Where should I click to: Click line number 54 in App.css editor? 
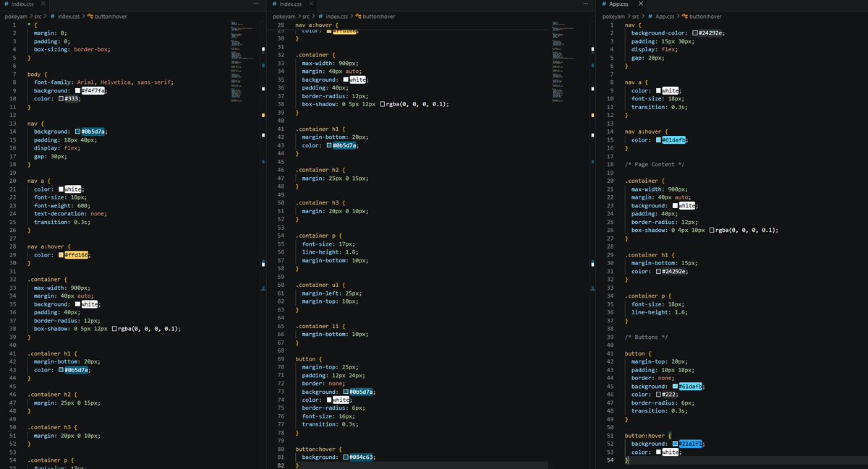(x=610, y=460)
